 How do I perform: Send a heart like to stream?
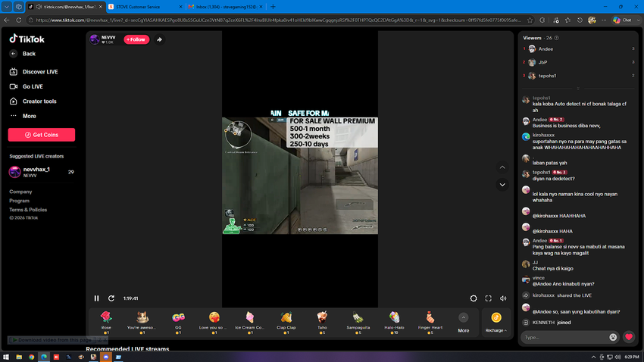click(x=629, y=337)
